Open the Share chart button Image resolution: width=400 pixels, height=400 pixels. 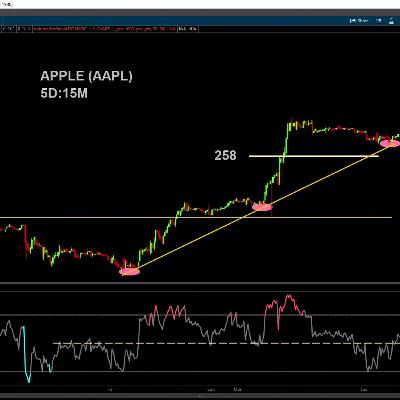pos(359,21)
